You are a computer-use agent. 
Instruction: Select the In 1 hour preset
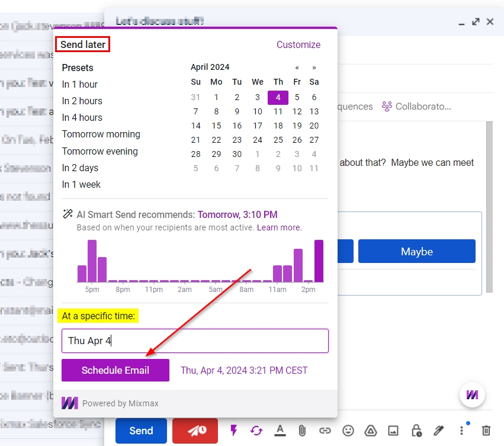(x=79, y=84)
